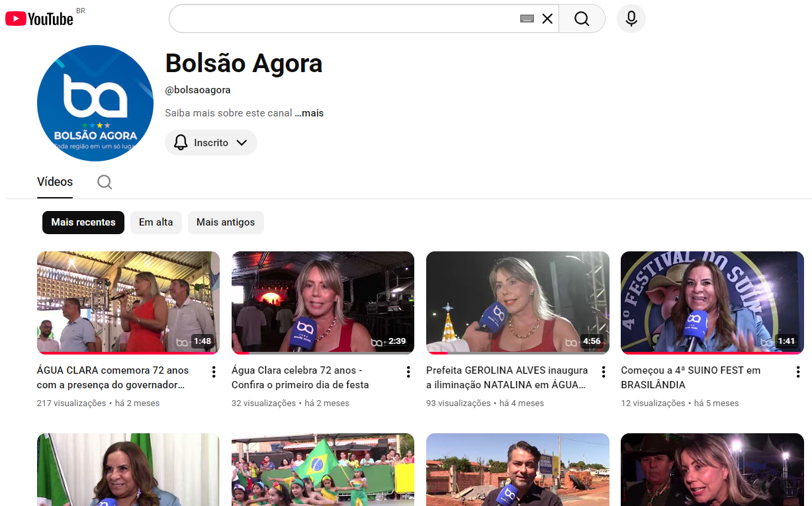Image resolution: width=812 pixels, height=506 pixels.
Task: Click 'Saiba mais sobre este canal' description
Action: tap(228, 113)
